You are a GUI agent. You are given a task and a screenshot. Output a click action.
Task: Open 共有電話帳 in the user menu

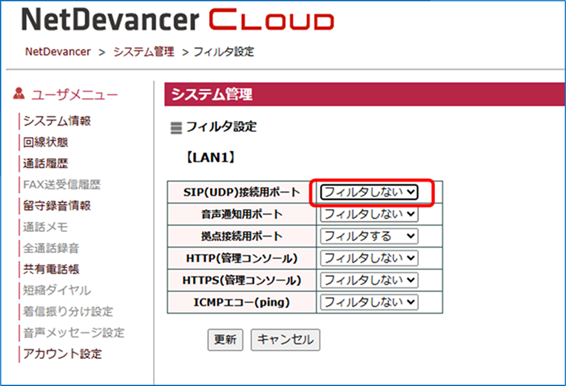point(51,269)
